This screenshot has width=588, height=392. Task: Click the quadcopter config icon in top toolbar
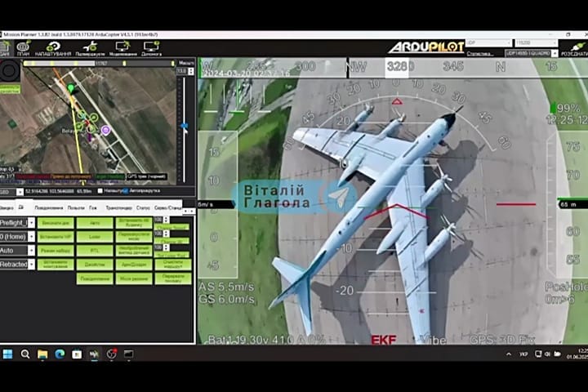coord(90,48)
